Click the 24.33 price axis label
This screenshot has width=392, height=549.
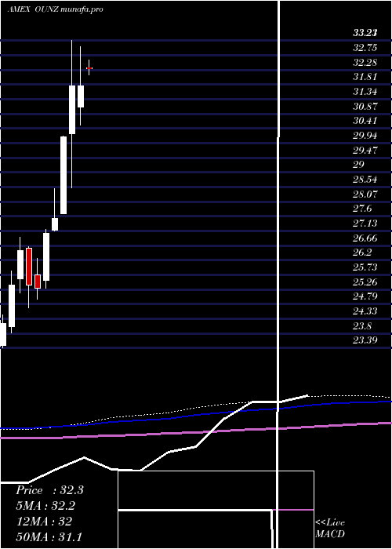[x=365, y=311]
